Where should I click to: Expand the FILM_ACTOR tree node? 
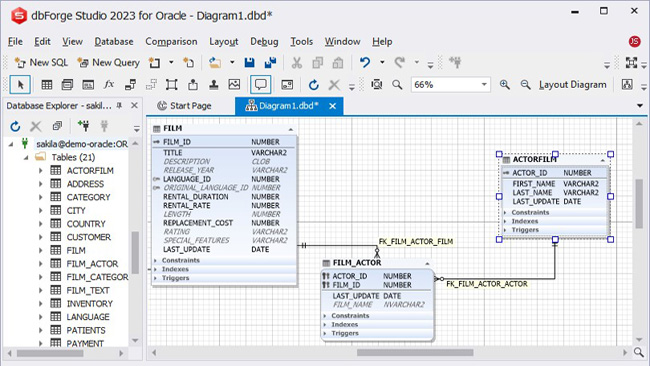point(41,264)
